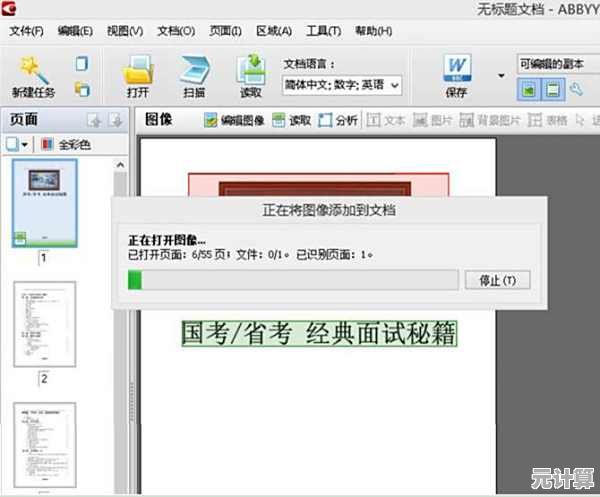The height and width of the screenshot is (497, 600).
Task: Click the 分析 layout icon
Action: click(x=326, y=121)
